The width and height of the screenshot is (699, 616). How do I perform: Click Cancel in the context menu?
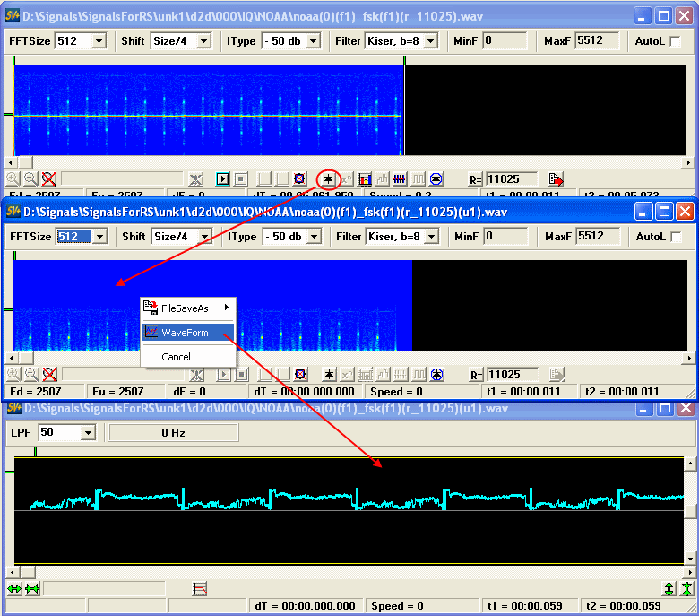point(176,357)
